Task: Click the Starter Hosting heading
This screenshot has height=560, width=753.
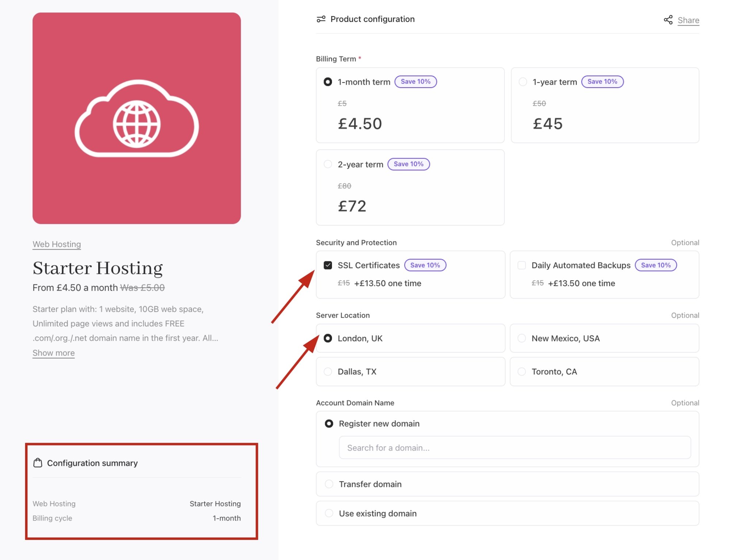Action: pos(98,268)
